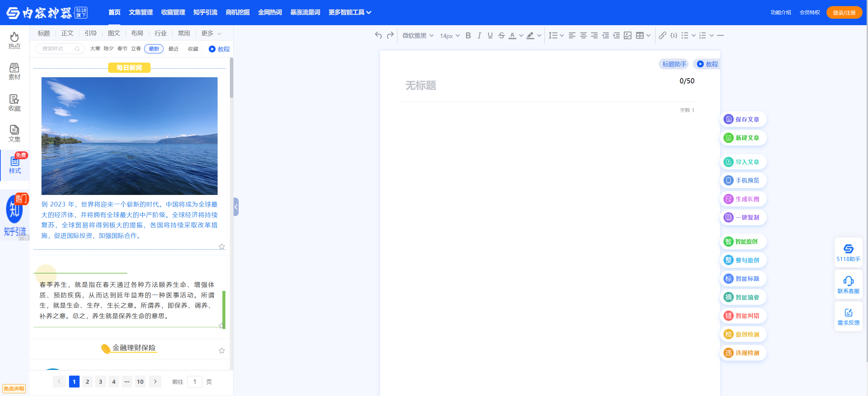
Task: Align text right
Action: pos(594,35)
